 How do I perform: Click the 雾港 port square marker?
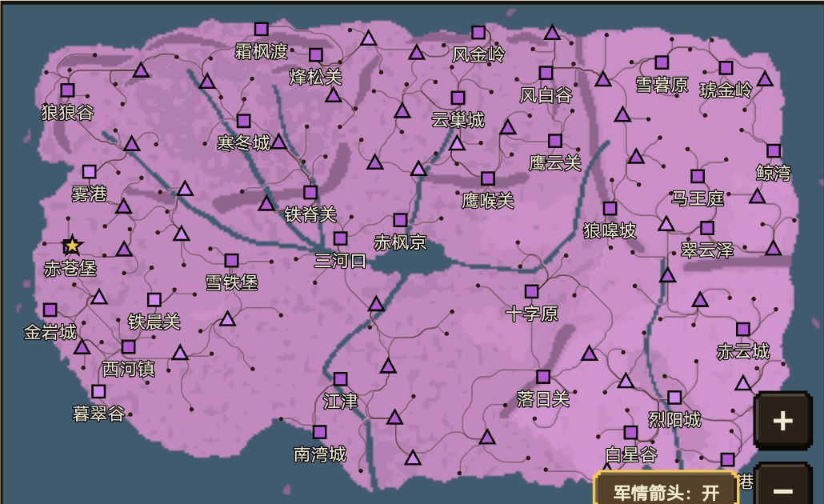pos(90,172)
